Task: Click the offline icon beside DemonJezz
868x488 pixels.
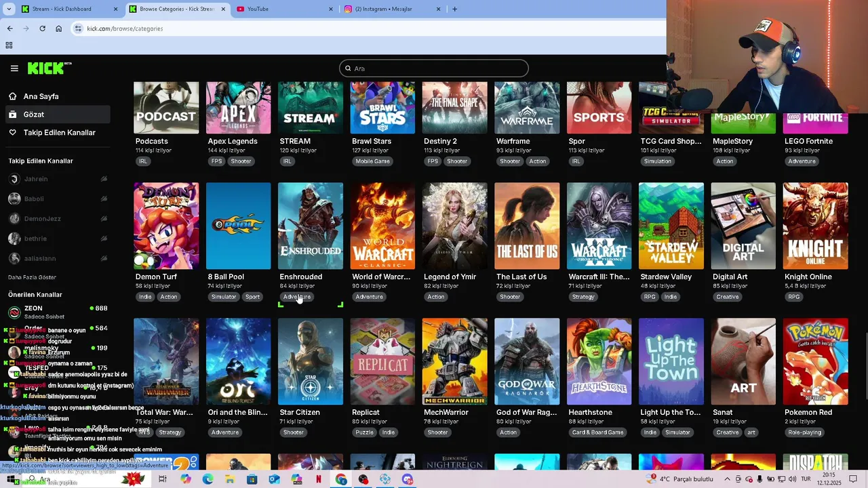Action: (x=104, y=219)
